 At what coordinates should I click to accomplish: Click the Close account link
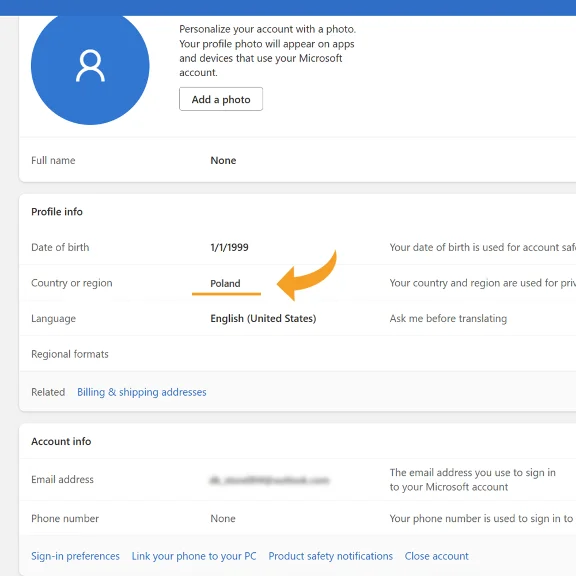[436, 556]
